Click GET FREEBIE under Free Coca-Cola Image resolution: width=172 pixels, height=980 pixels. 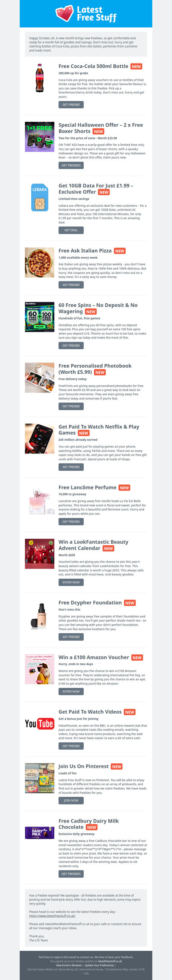(x=71, y=105)
